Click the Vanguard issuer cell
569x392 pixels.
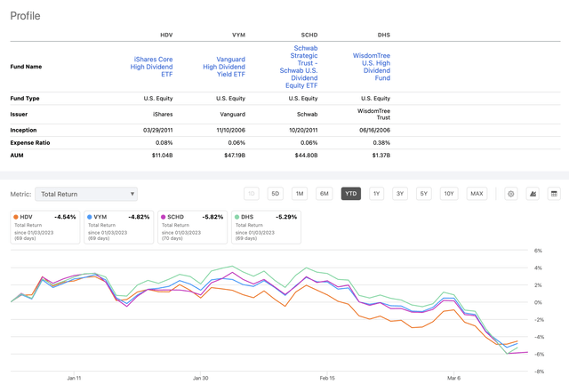tap(233, 115)
